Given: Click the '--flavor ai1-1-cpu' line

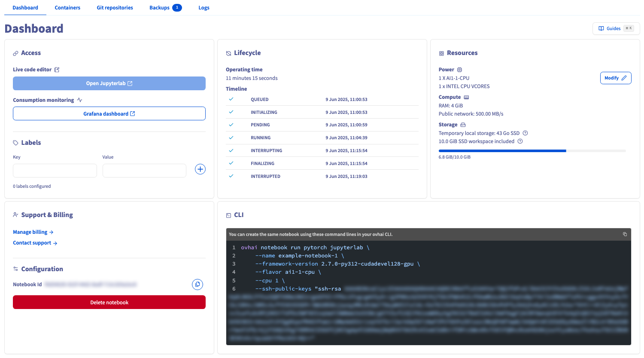Looking at the screenshot, I should pyautogui.click(x=288, y=272).
